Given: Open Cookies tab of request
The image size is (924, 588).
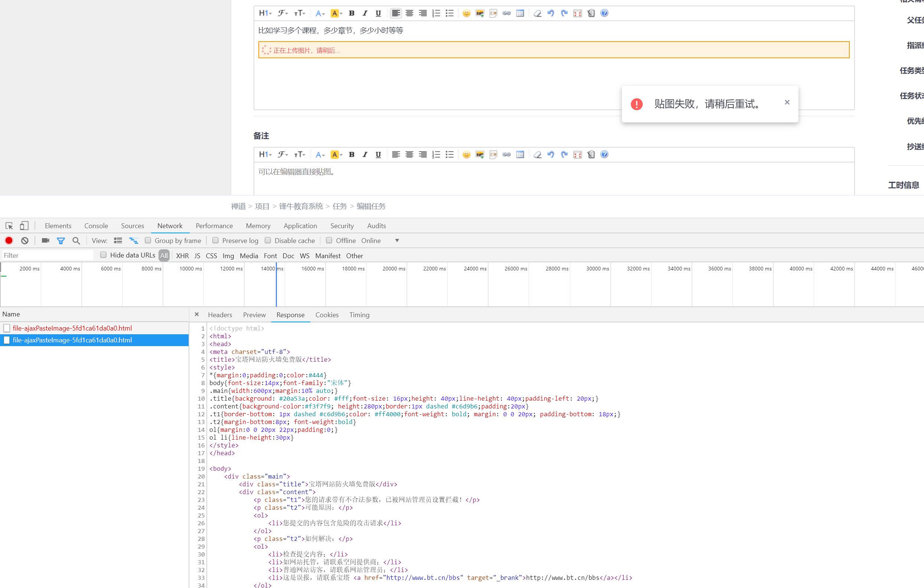Looking at the screenshot, I should pyautogui.click(x=327, y=315).
